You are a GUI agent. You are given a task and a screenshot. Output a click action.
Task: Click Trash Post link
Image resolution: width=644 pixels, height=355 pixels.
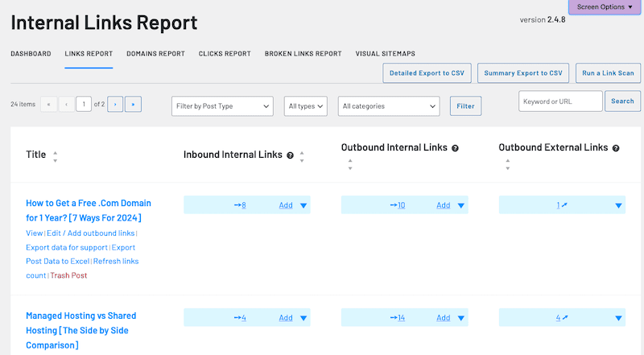click(68, 275)
